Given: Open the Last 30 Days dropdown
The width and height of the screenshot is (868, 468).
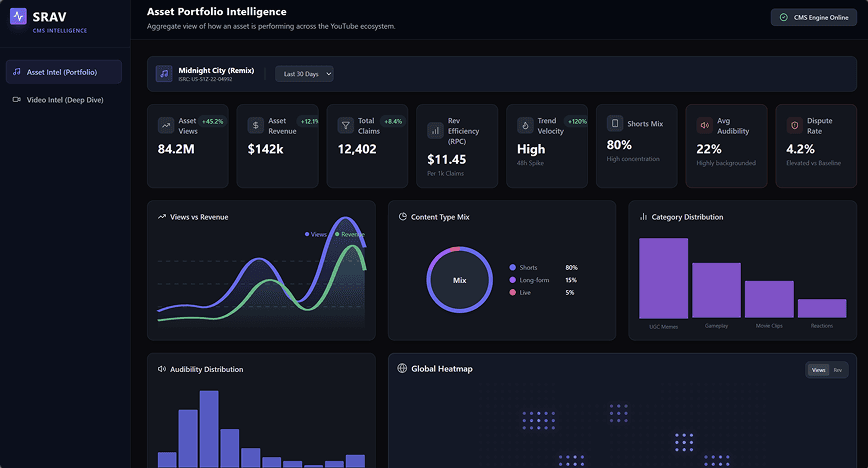Looking at the screenshot, I should coord(304,74).
